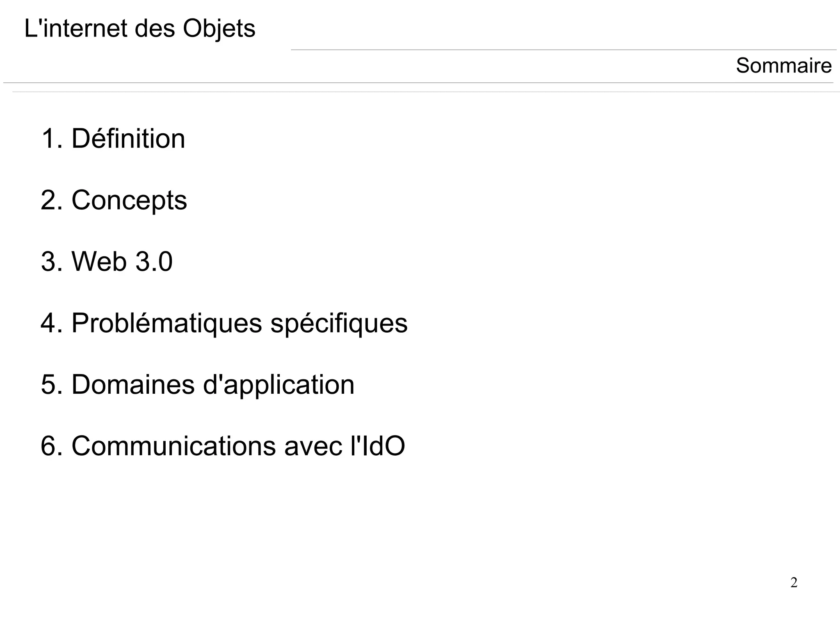Click the page number 2
Viewport: 840px width, 630px height.
794,583
